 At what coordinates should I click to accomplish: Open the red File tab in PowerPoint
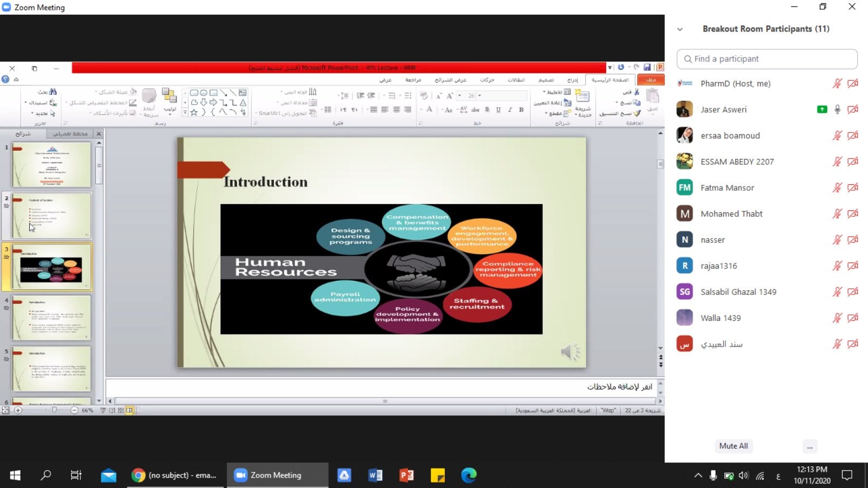651,80
